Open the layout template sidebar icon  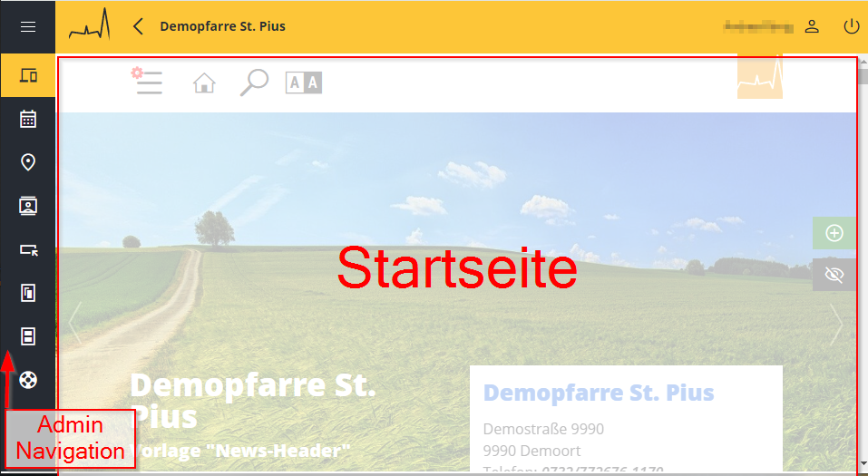pos(27,337)
